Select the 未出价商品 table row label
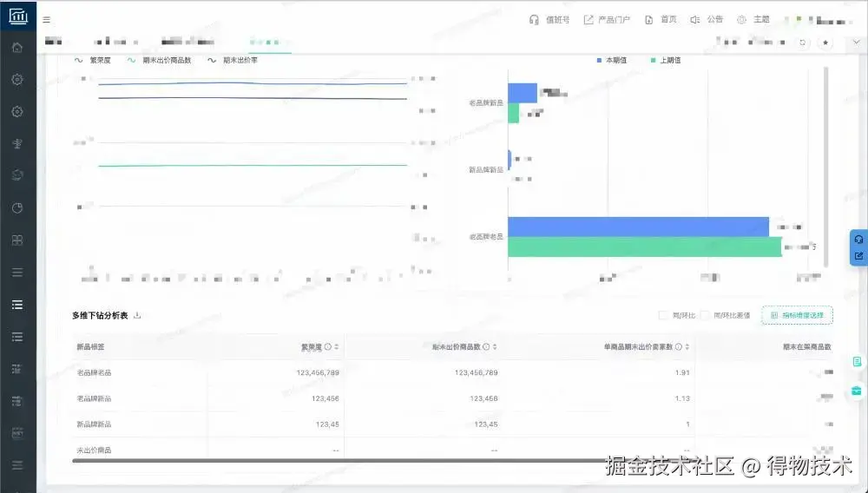This screenshot has width=868, height=493. coord(94,450)
